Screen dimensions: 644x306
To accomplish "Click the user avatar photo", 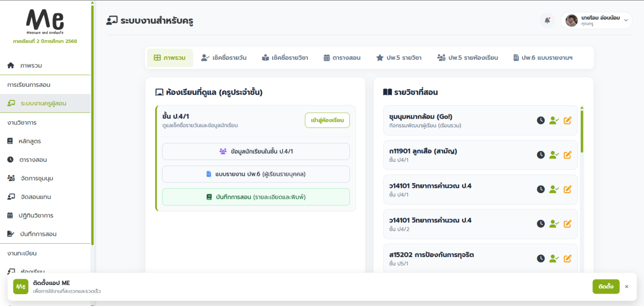I will pos(572,20).
